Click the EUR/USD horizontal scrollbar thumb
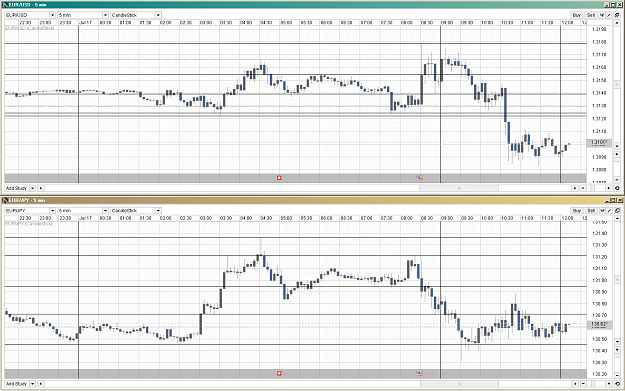Image resolution: width=625 pixels, height=391 pixels. (x=458, y=188)
